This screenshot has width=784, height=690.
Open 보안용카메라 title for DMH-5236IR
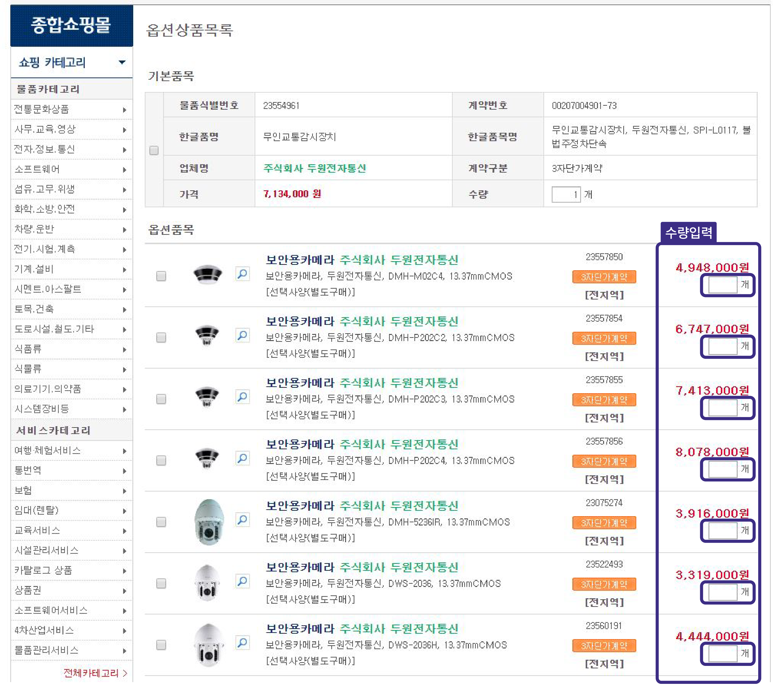pyautogui.click(x=300, y=506)
